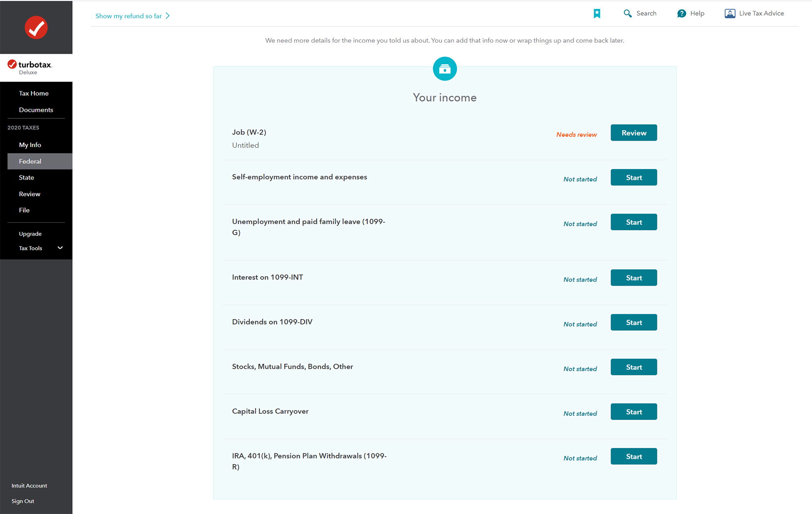Switch to the State section
Screen dimensions: 812x514
pyautogui.click(x=26, y=177)
